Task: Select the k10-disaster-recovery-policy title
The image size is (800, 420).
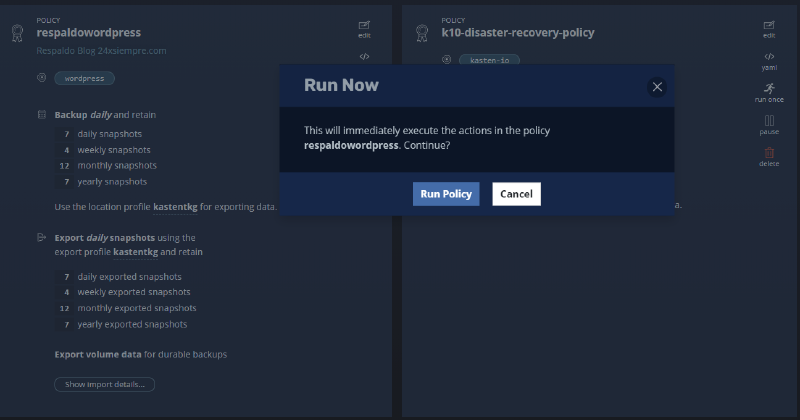Action: click(518, 32)
